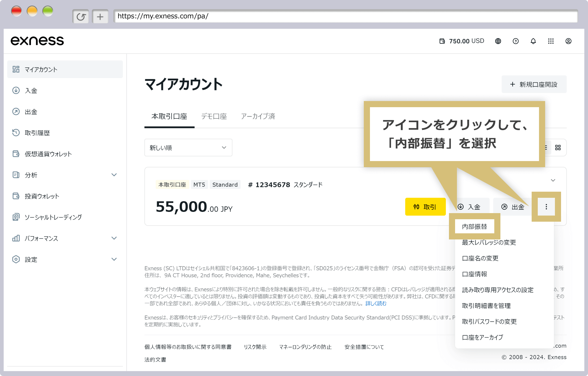Switch to the 本取引口座 tab
Screen dimensions: 588x376
(169, 116)
